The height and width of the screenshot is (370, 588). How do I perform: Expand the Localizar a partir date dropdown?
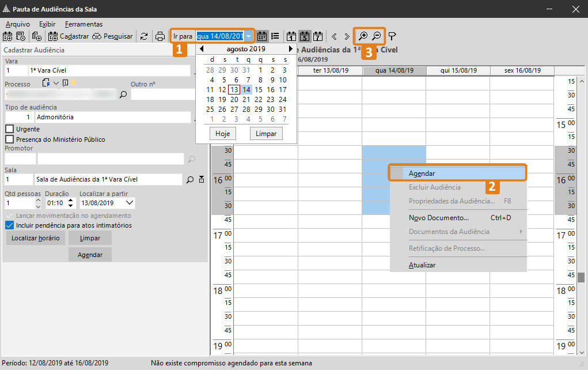[x=130, y=203]
